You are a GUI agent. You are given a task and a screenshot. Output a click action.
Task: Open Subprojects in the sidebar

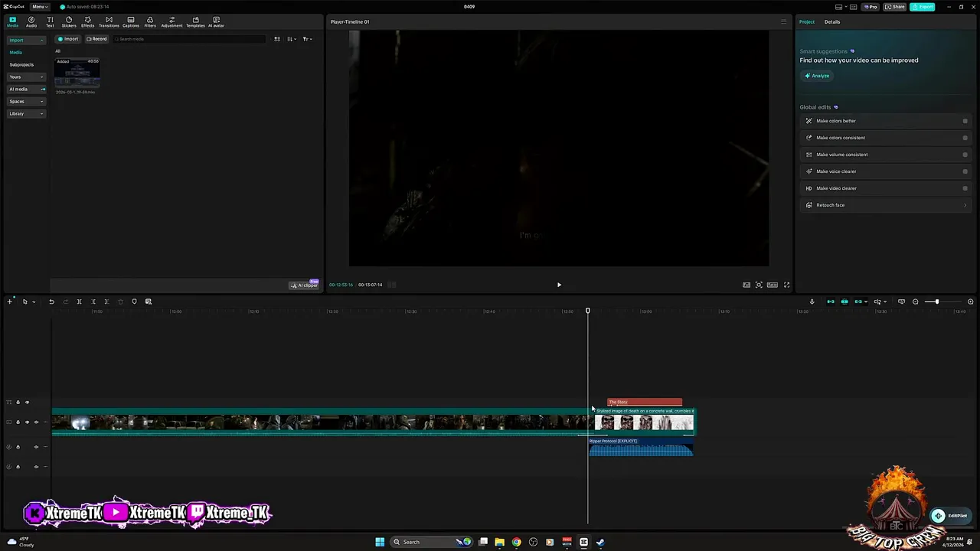21,64
